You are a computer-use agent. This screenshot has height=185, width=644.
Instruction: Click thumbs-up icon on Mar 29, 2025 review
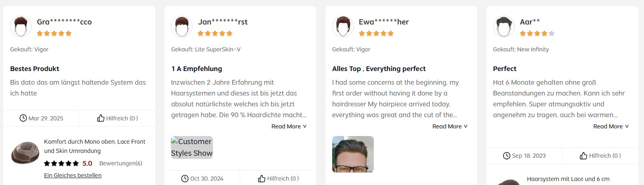tap(101, 118)
